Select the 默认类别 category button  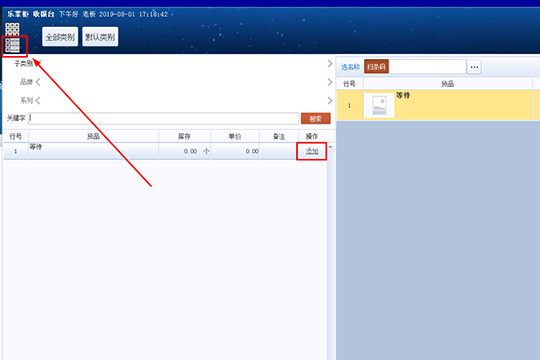tap(100, 37)
